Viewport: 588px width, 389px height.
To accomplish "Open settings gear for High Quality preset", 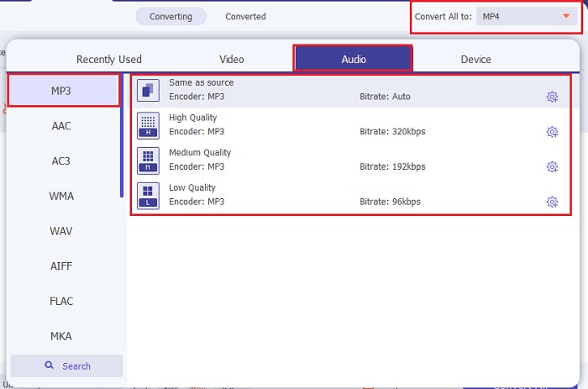I will (552, 132).
